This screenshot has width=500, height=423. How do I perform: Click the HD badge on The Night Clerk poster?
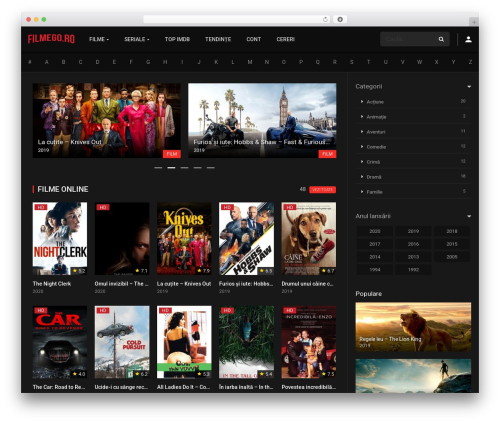click(41, 207)
